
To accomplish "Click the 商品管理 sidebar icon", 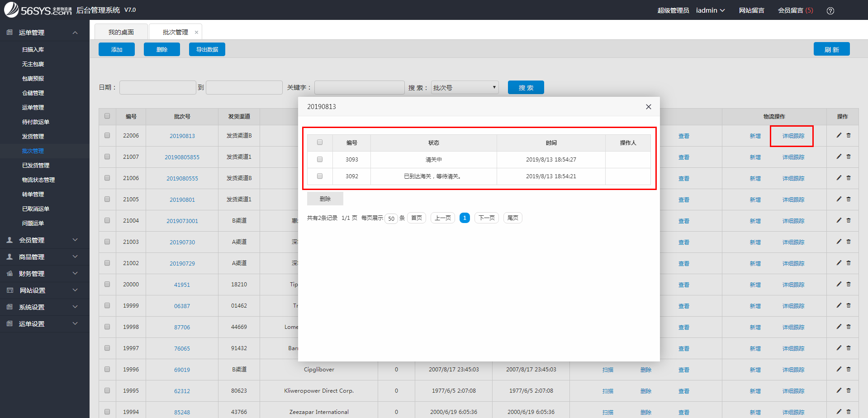I will pos(9,256).
